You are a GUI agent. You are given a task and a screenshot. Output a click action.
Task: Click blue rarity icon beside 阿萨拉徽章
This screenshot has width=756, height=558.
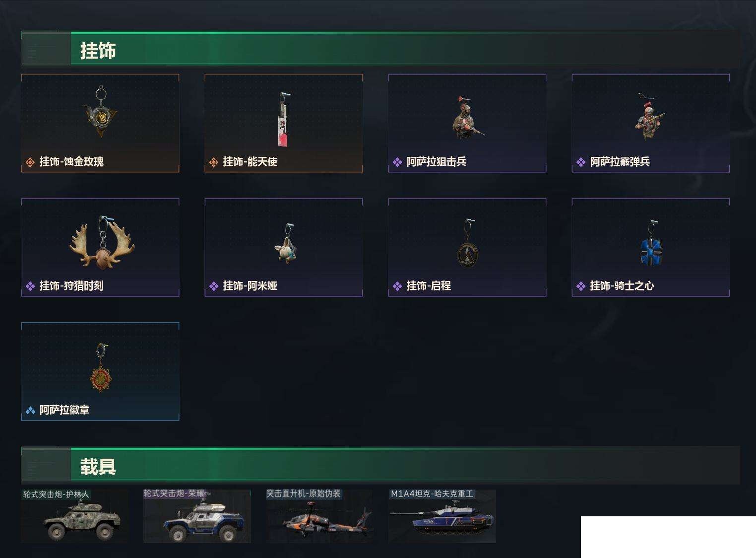click(x=30, y=410)
